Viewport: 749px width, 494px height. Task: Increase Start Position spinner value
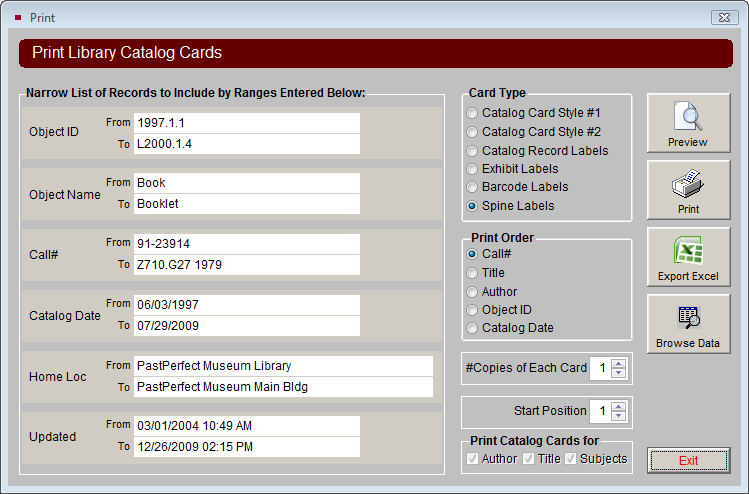(x=619, y=407)
